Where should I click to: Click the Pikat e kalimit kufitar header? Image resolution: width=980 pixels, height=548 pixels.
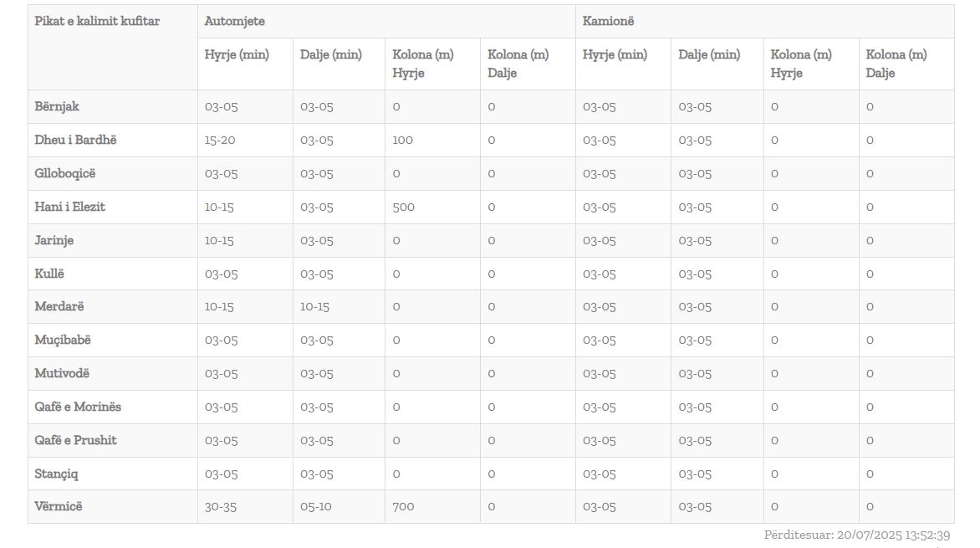coord(97,21)
